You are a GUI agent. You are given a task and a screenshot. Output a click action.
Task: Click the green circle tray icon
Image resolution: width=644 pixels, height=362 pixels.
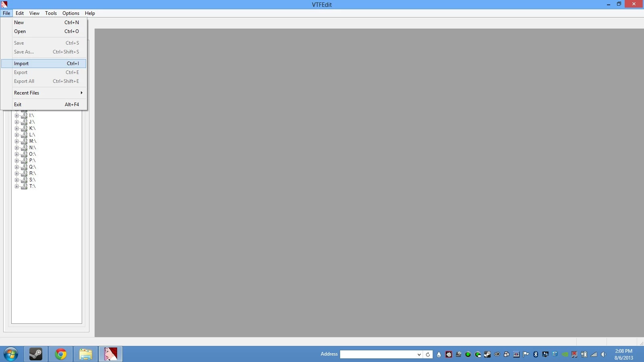click(x=468, y=354)
